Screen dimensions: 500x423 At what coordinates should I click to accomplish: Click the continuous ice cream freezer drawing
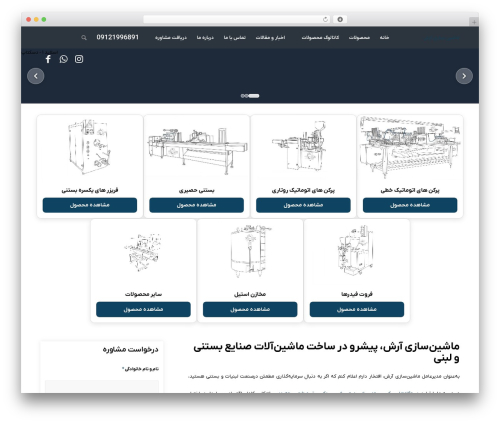click(x=89, y=147)
